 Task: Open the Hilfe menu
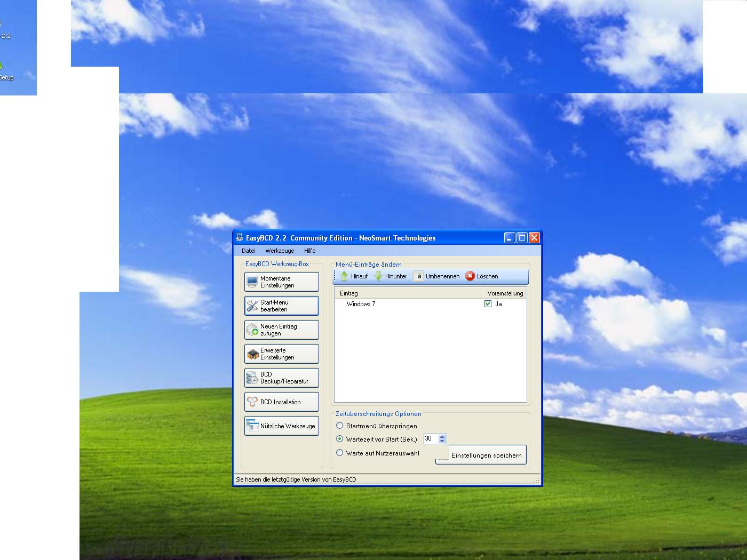coord(310,251)
